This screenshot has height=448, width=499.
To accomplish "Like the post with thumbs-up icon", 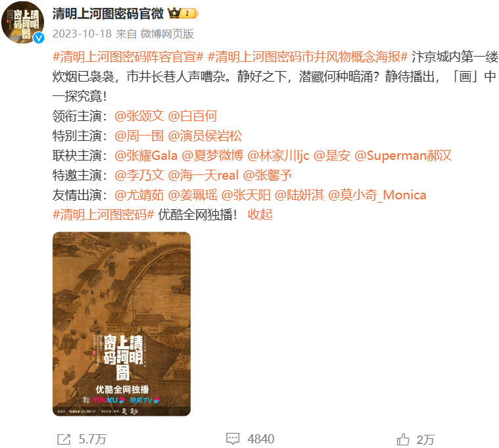I will click(403, 439).
